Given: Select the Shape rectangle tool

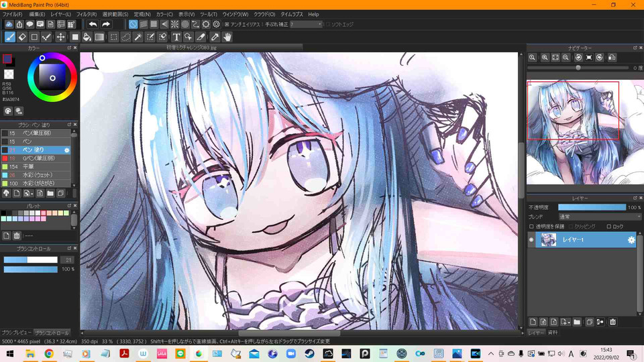Looking at the screenshot, I should pos(34,38).
